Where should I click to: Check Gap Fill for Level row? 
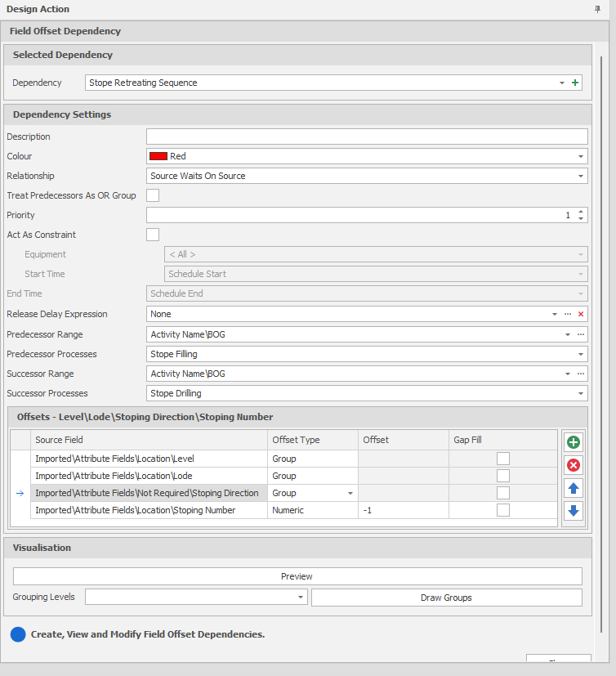tap(503, 459)
